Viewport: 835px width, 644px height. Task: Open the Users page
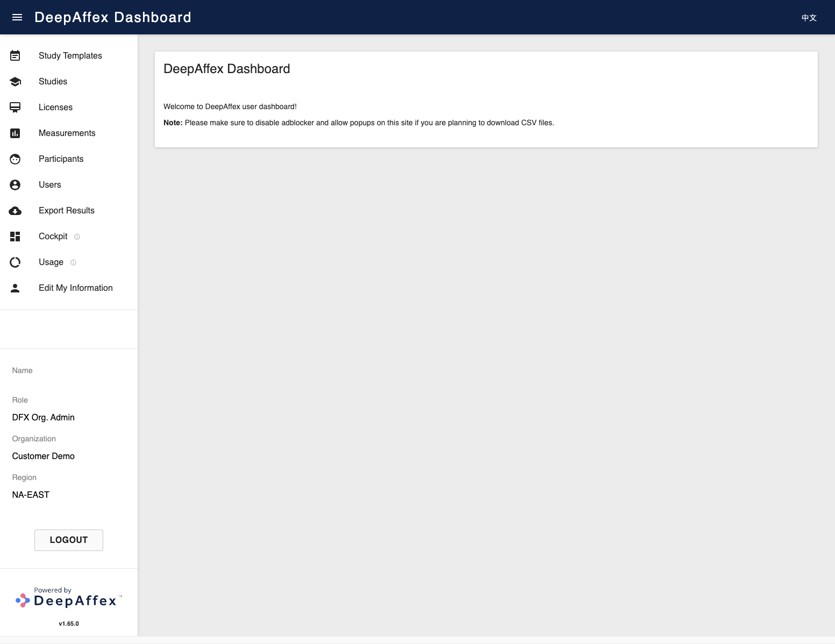[69, 184]
